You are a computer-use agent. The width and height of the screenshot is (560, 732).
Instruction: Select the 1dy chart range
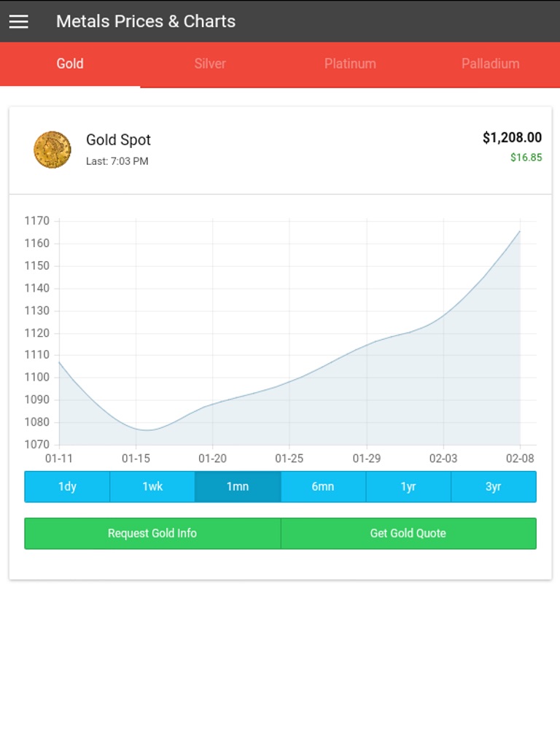click(67, 487)
